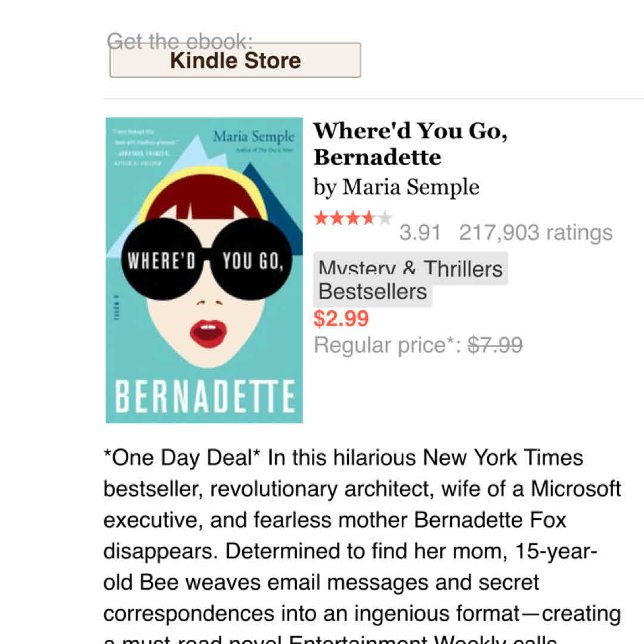View the 217,903 ratings link
The width and height of the screenshot is (644, 644).
pos(535,233)
